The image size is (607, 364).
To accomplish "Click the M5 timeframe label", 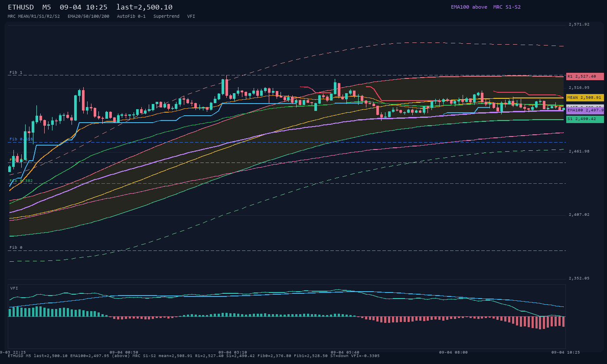I will (47, 7).
